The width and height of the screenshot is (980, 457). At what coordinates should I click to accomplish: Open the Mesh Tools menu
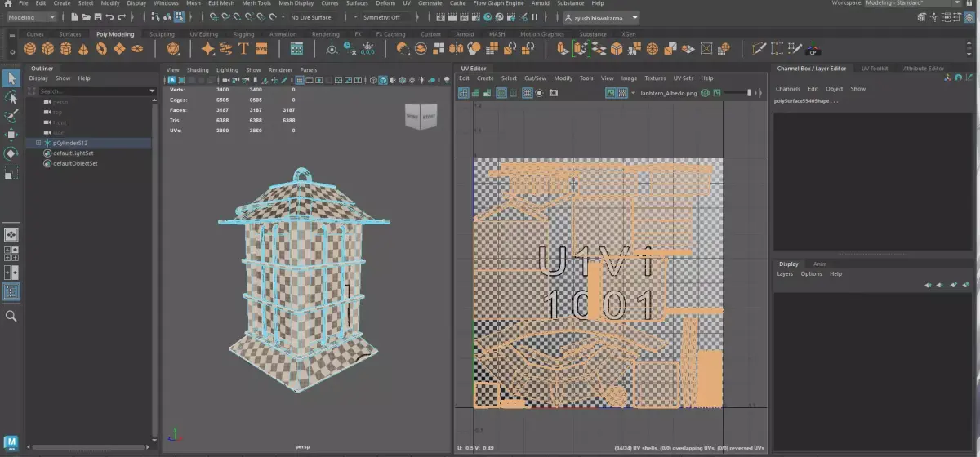(256, 3)
